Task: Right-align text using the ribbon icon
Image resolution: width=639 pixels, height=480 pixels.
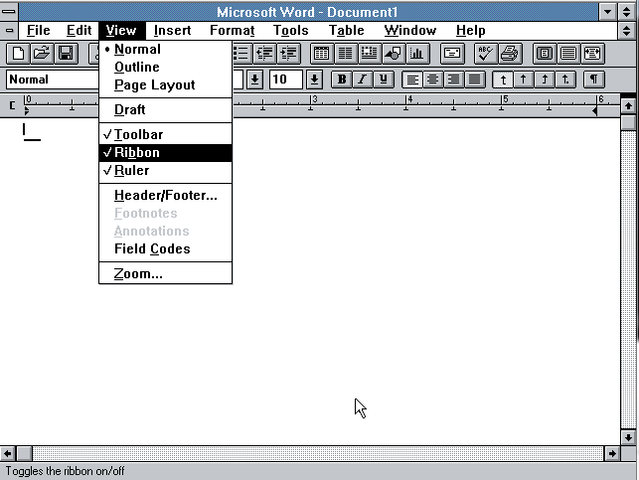Action: pos(453,79)
